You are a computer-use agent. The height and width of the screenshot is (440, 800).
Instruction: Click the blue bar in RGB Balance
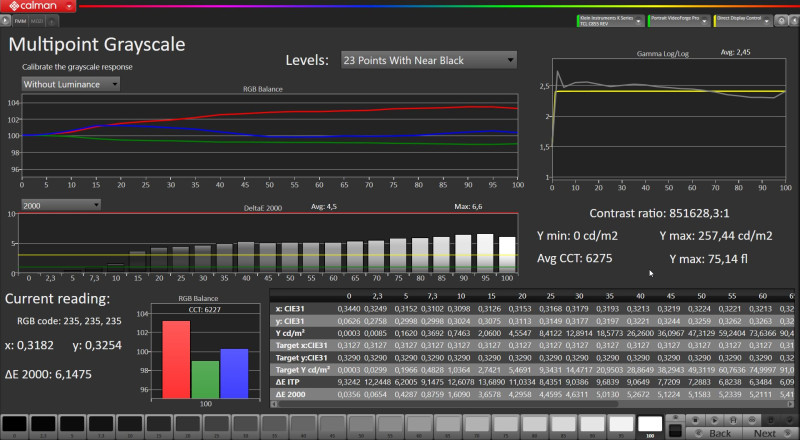(234, 374)
